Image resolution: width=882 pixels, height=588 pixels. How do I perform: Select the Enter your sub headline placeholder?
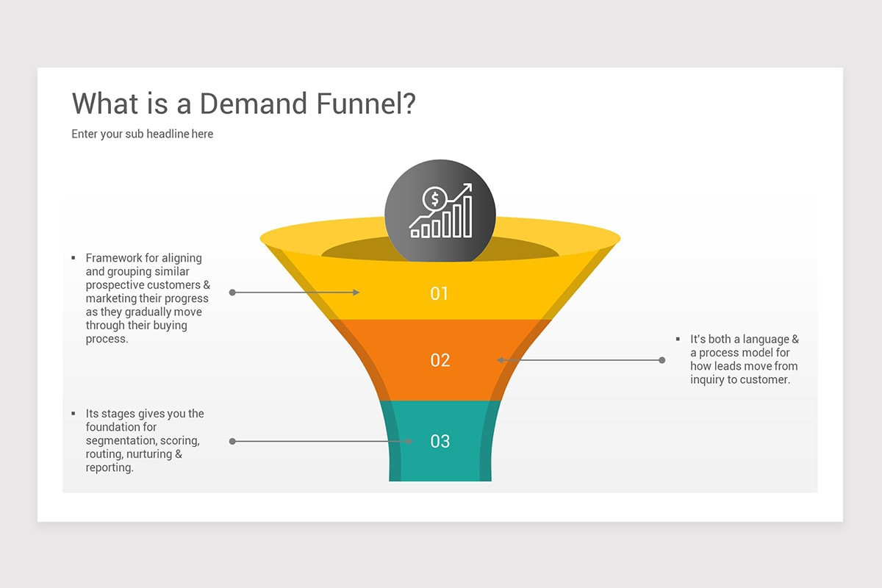(142, 134)
